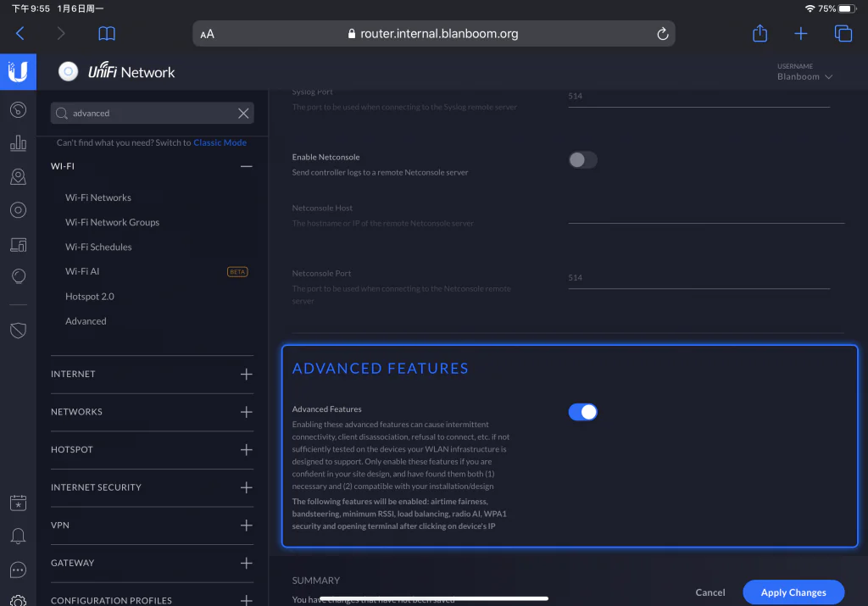Screen dimensions: 868x606
Task: Open the Settings gear icon
Action: (x=19, y=600)
